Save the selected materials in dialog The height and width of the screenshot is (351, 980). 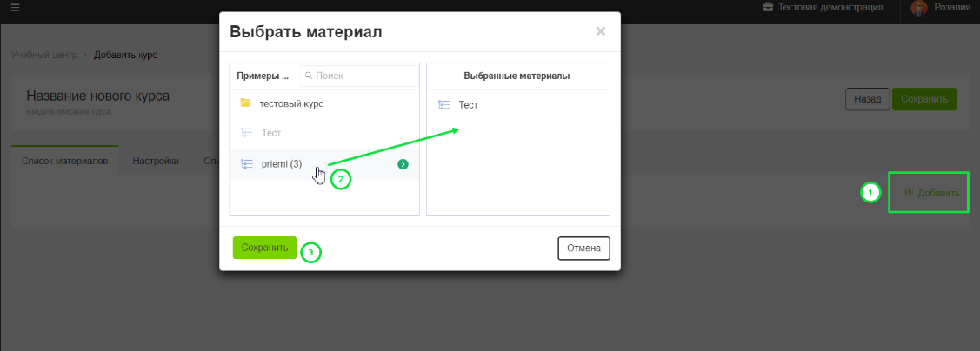click(x=264, y=248)
